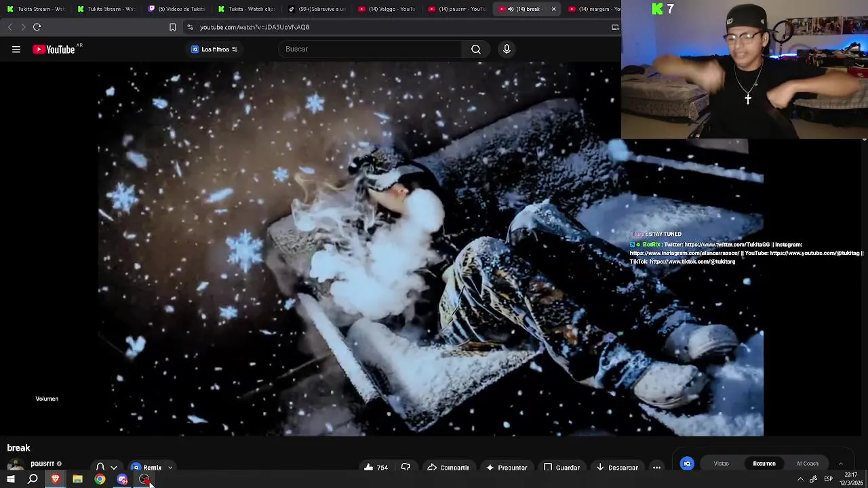
Task: Like the video (754 likes)
Action: click(x=376, y=467)
